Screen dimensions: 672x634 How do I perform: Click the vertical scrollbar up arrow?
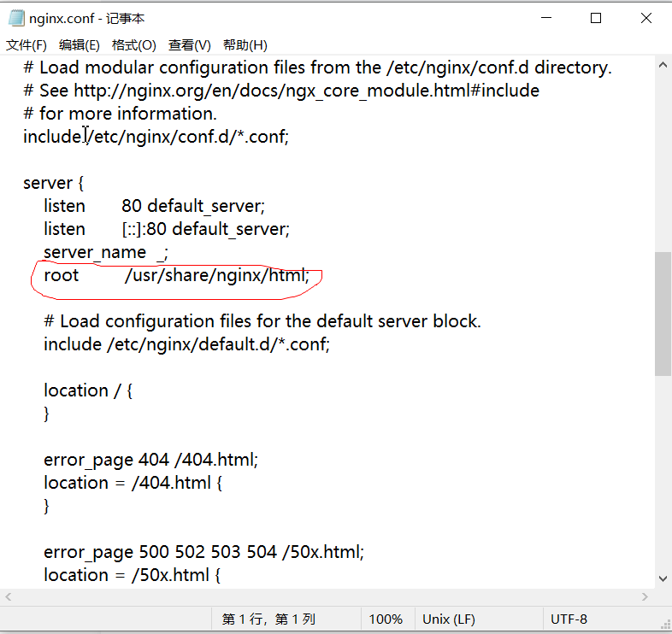pos(663,65)
